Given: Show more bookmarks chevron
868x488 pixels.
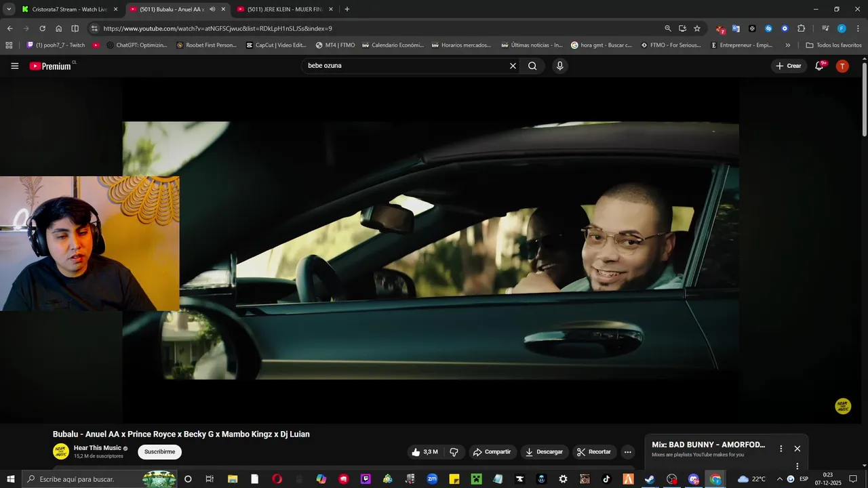Looking at the screenshot, I should pos(787,45).
